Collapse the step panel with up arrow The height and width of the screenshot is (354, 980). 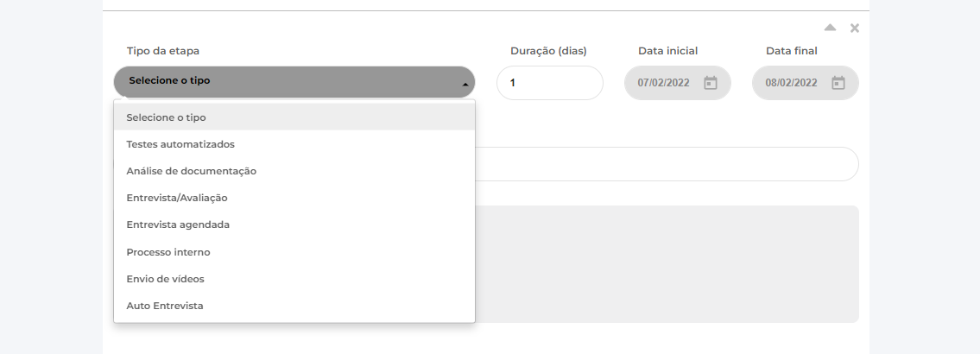click(830, 28)
